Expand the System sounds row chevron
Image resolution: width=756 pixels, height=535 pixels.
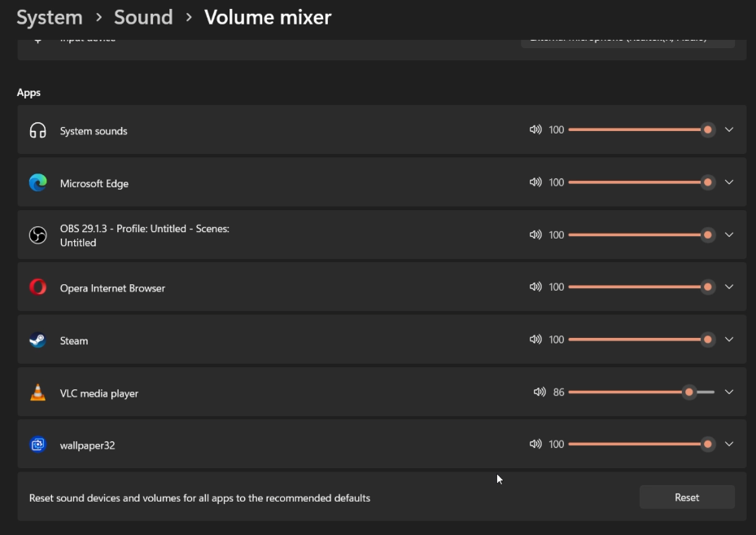point(729,129)
